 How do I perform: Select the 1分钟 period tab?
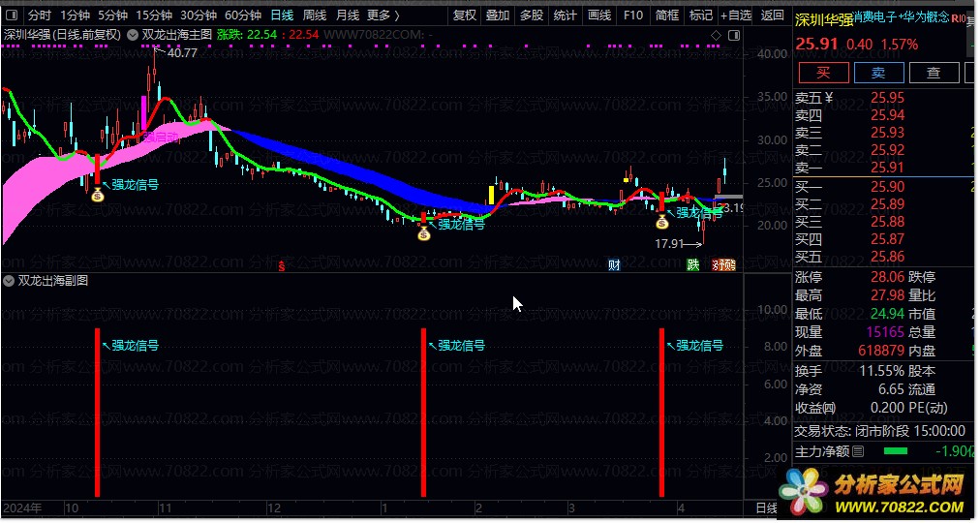(75, 15)
